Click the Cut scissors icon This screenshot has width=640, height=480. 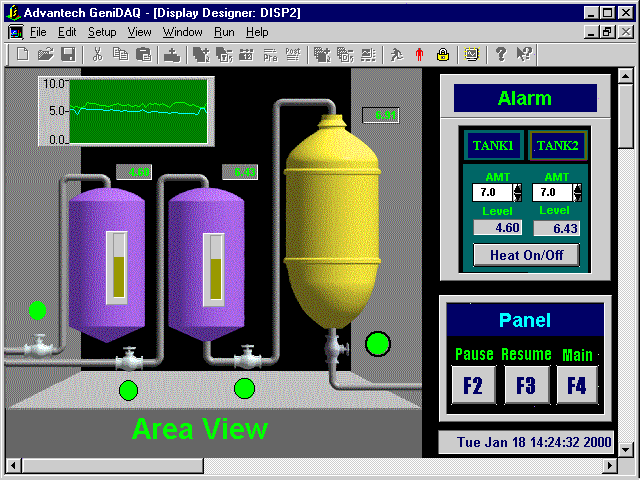[x=98, y=54]
